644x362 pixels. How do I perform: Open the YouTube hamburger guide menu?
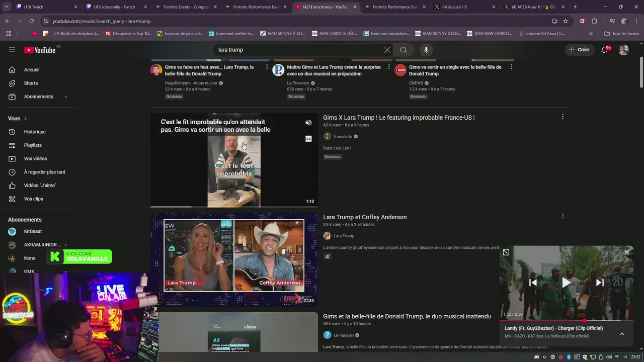pos(12,50)
